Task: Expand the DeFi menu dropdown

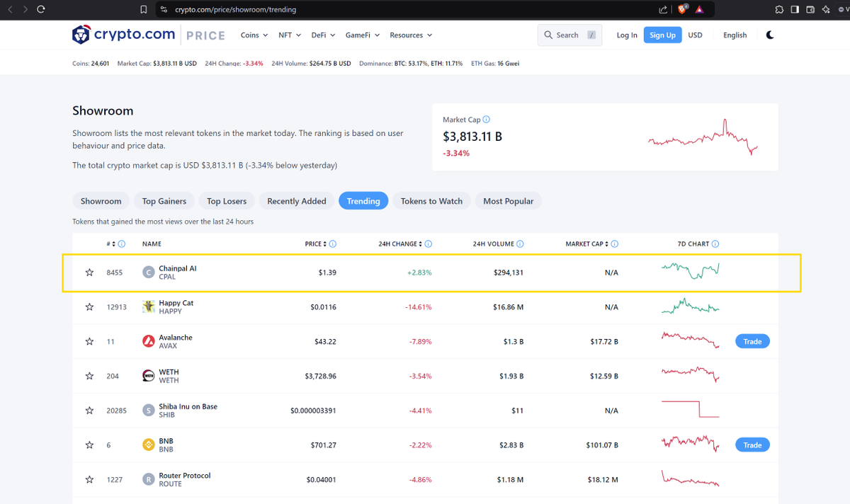Action: [324, 35]
